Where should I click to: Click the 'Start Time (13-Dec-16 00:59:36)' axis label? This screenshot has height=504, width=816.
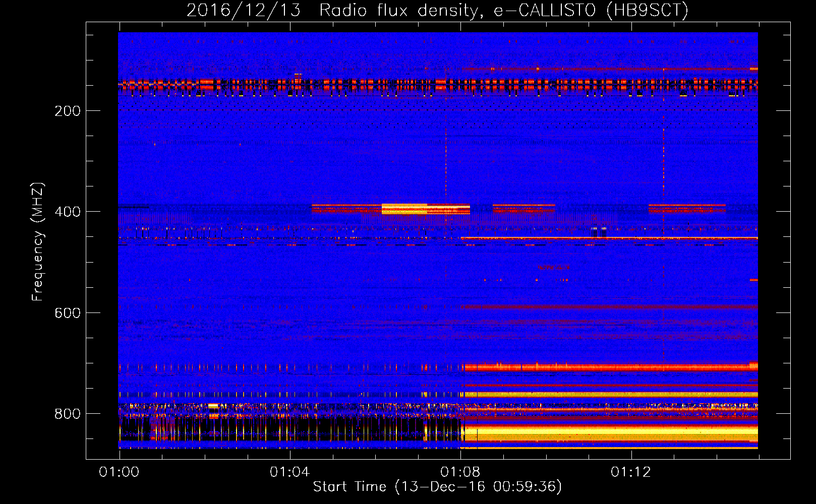point(437,487)
